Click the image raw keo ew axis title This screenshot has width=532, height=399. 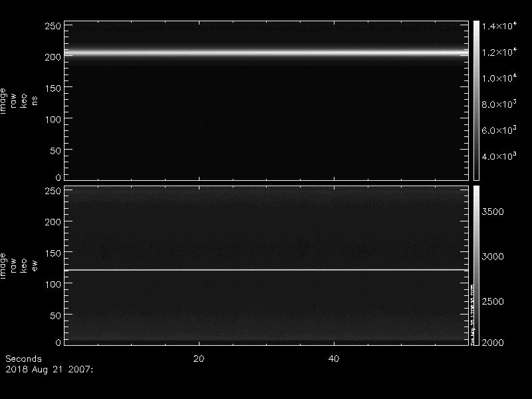19,265
